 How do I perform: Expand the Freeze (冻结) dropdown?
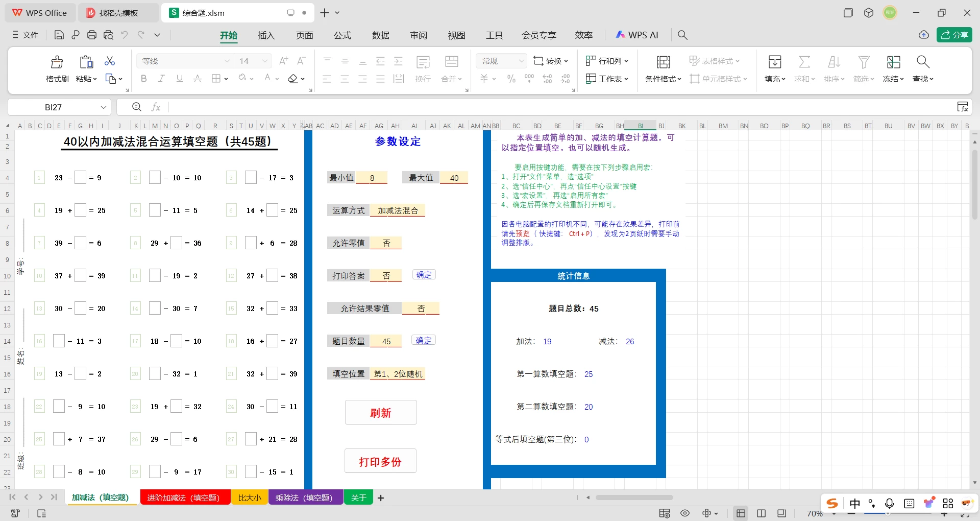(x=893, y=79)
